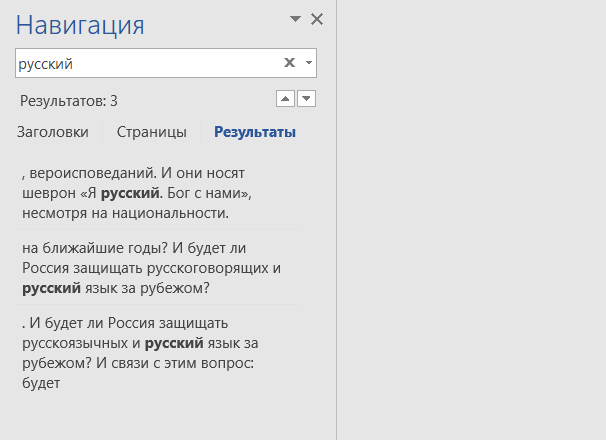Click the empty pane area below the results

[160, 415]
